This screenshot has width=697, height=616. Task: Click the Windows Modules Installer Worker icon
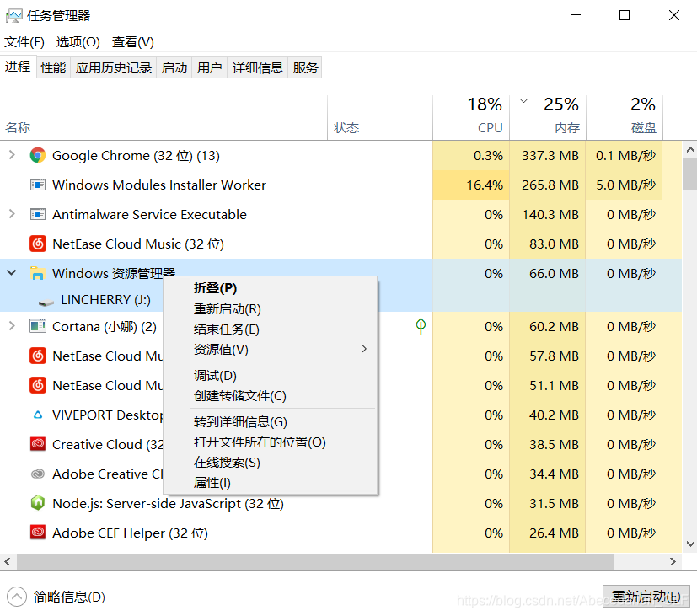pos(38,185)
